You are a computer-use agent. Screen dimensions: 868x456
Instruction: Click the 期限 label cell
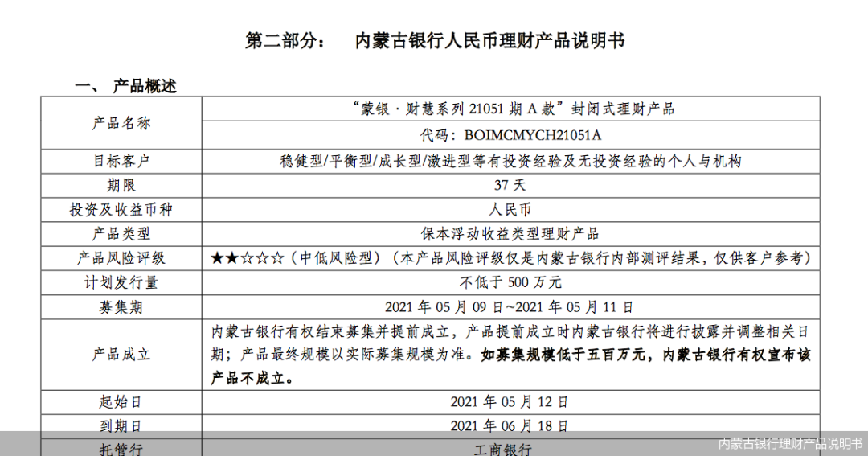click(121, 186)
